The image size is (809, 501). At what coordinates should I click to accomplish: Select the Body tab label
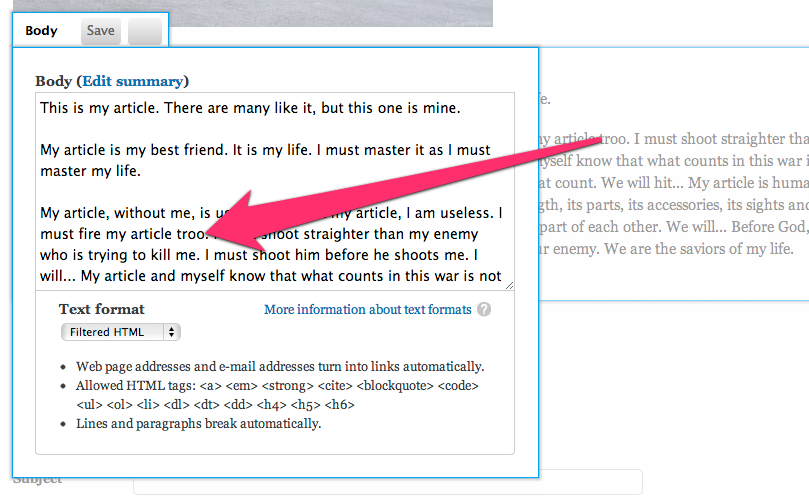[x=41, y=31]
